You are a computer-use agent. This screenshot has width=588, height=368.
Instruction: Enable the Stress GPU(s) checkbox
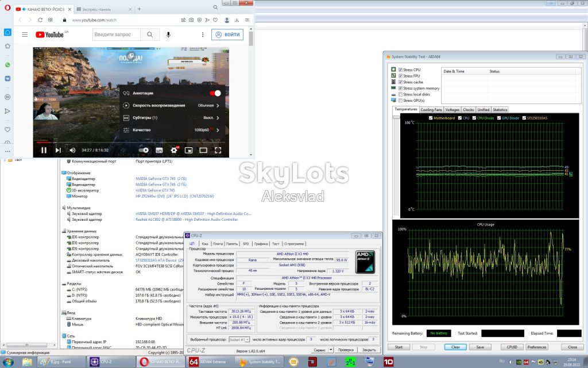400,100
